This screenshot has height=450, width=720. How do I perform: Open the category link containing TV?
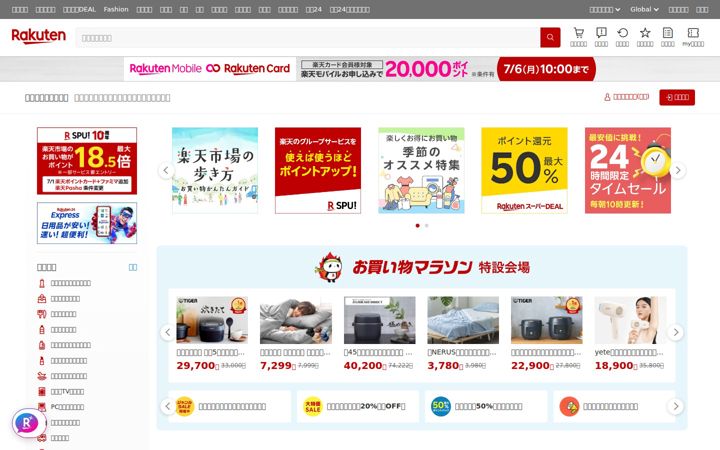(x=67, y=392)
